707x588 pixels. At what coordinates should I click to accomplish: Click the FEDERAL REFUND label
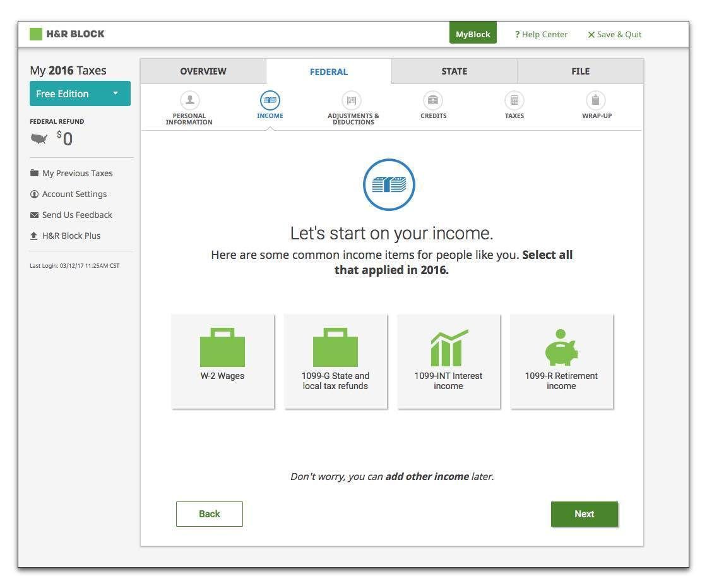tap(57, 121)
